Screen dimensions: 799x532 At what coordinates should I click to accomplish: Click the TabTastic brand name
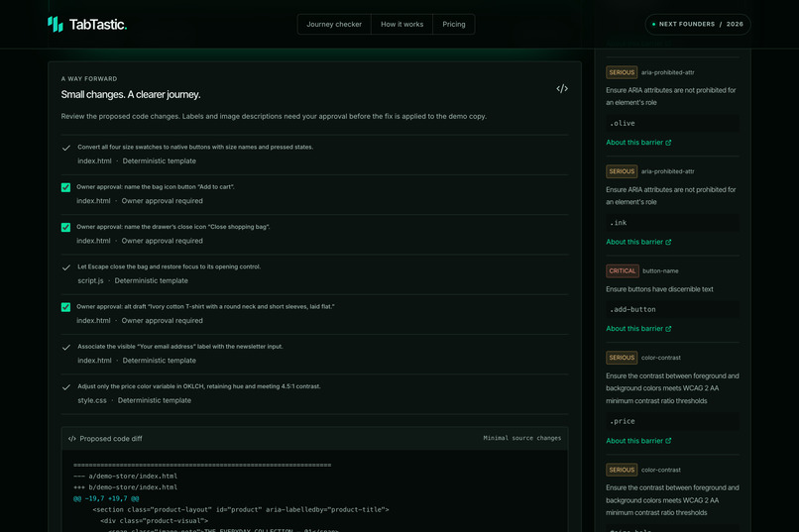[98, 25]
